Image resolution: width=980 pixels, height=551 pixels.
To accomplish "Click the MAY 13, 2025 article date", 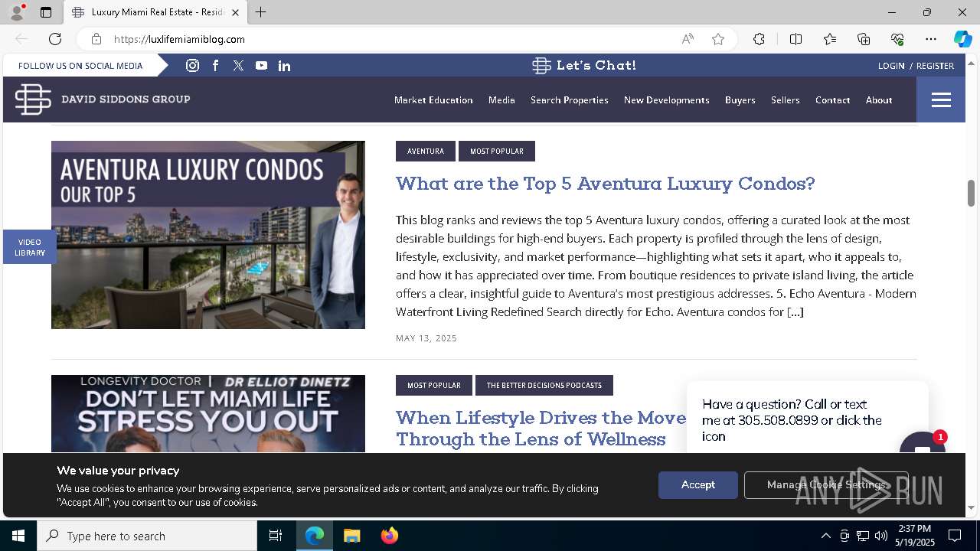I will (x=426, y=338).
